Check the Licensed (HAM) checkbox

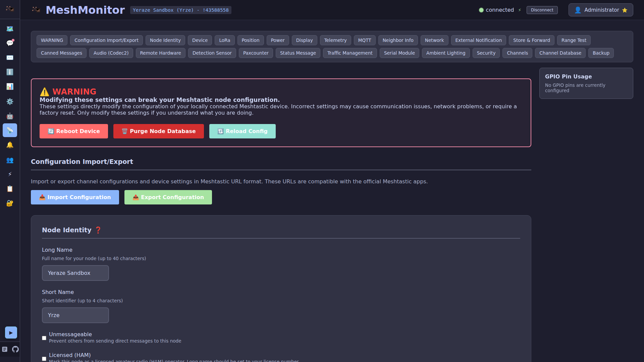point(44,359)
